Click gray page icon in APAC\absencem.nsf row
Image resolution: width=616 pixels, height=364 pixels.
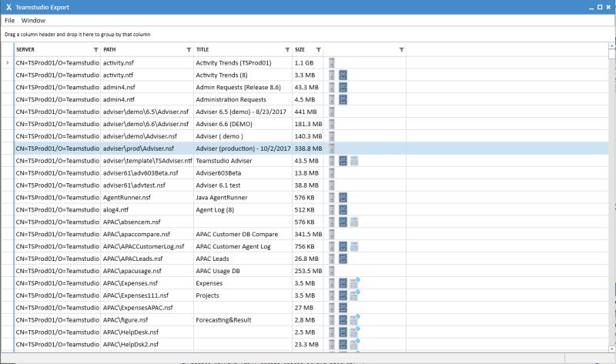tap(354, 222)
